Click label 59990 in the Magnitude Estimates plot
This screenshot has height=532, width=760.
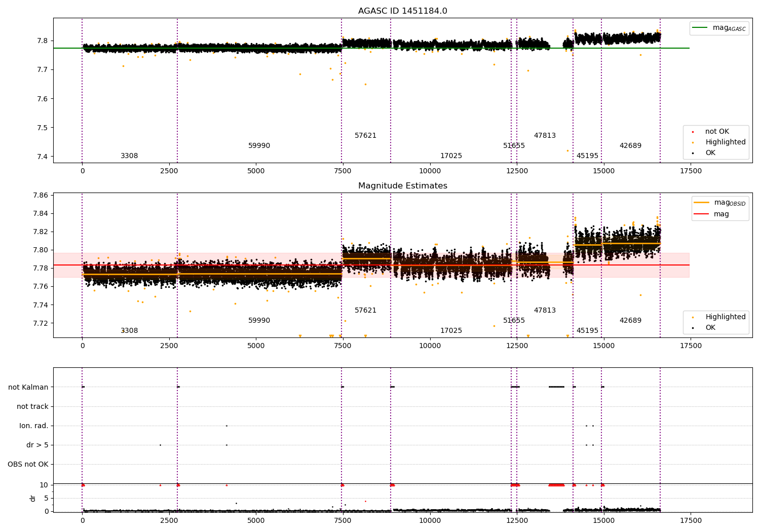coord(259,321)
